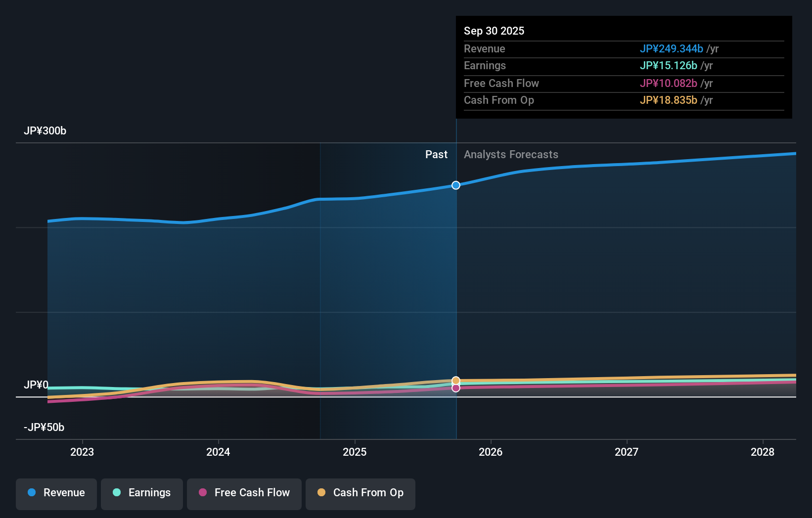Click the JP¥249.344b Revenue value in tooltip
Screen dimensions: 812x518
[x=672, y=48]
